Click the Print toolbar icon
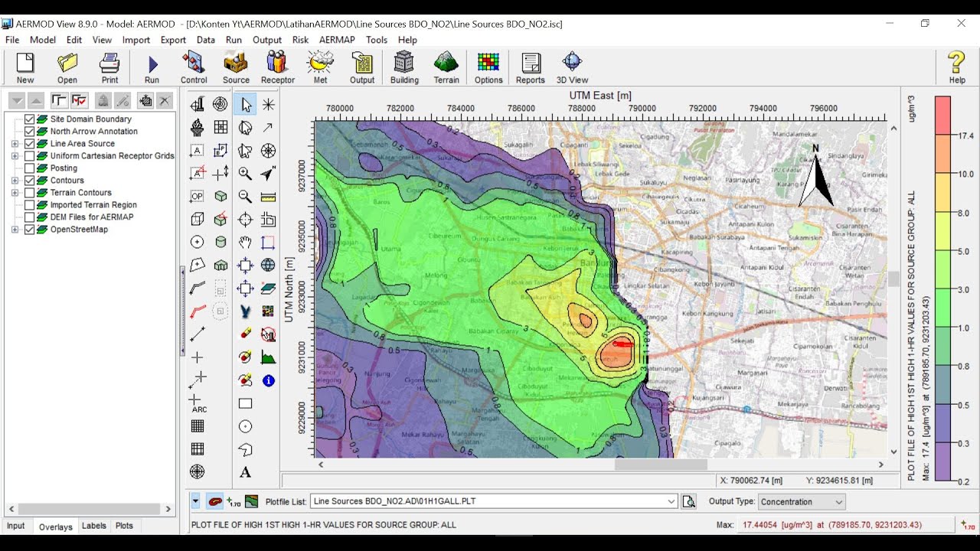This screenshot has height=551, width=980. coord(109,67)
